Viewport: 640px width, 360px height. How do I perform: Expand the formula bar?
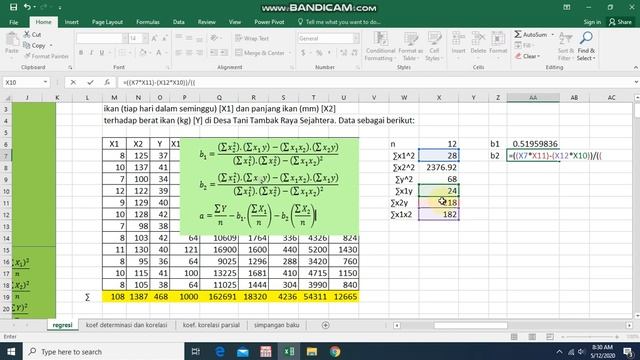636,82
